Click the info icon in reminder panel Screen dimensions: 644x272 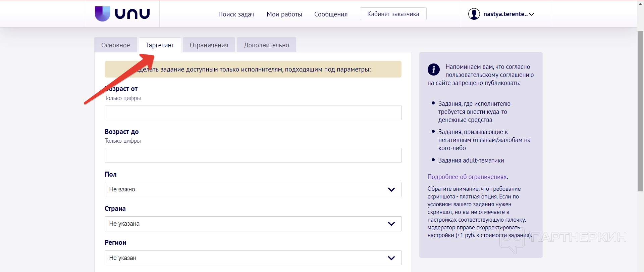[x=433, y=70]
